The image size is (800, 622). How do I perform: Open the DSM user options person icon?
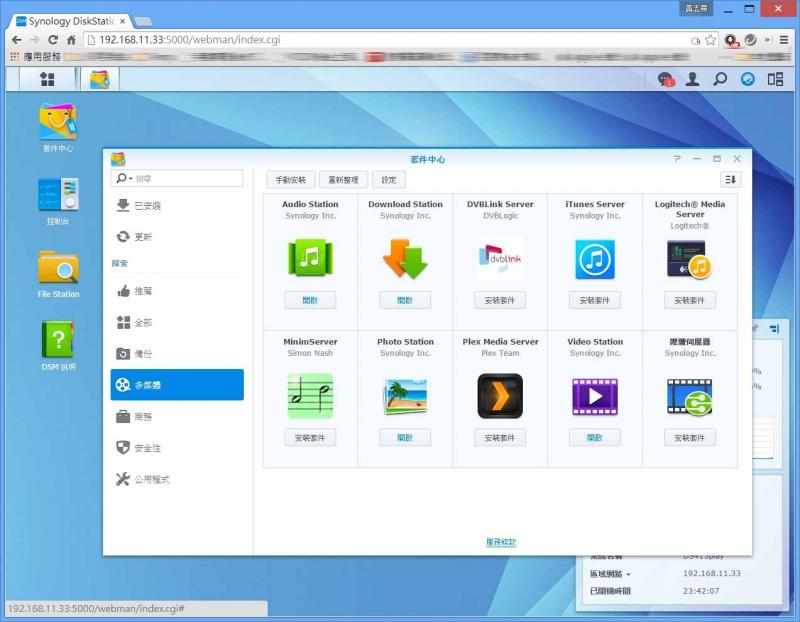(x=692, y=79)
